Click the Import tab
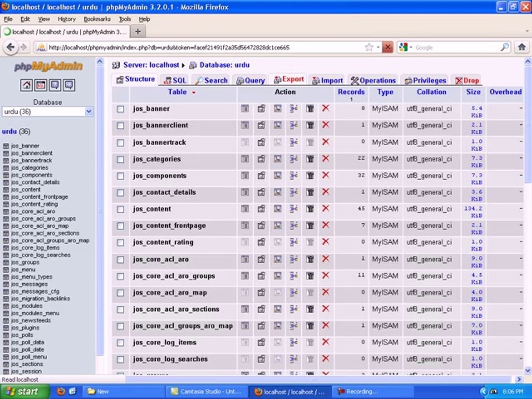This screenshot has height=399, width=532. tap(328, 80)
